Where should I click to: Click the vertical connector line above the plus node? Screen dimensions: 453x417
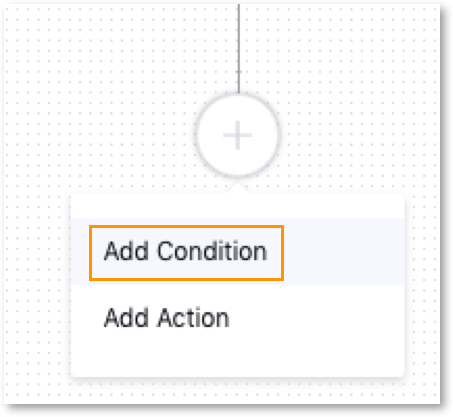239,48
